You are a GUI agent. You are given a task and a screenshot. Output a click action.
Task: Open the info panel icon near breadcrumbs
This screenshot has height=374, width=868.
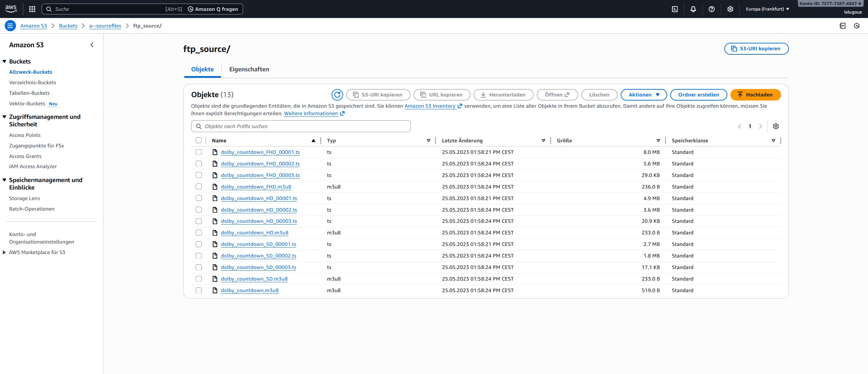(x=843, y=26)
